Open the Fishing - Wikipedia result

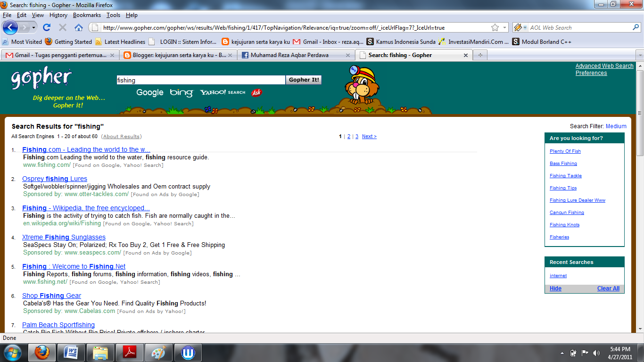pos(86,208)
